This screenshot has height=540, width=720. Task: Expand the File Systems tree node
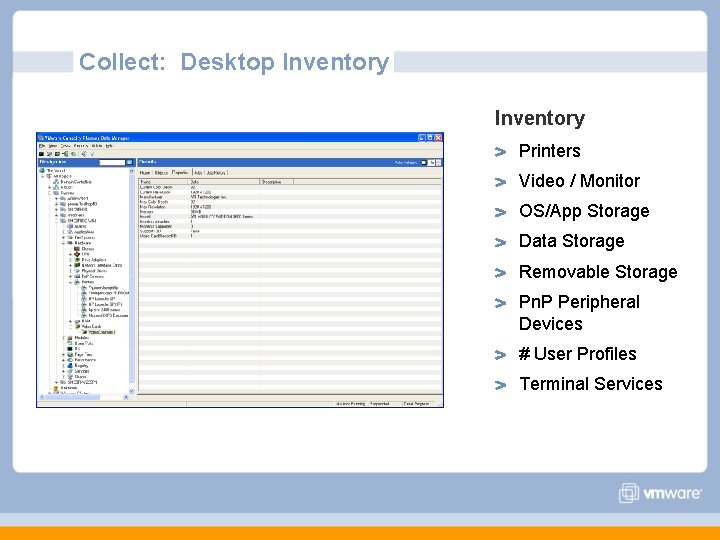coord(63,237)
